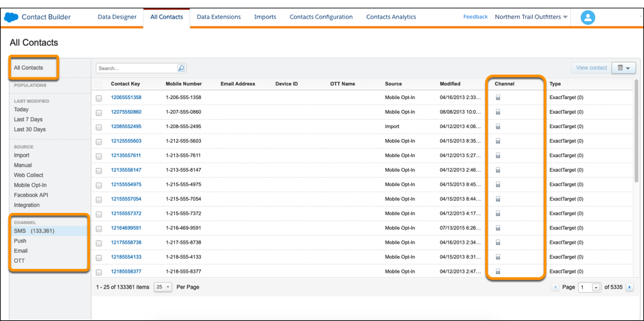Open the Data Extensions tab
Viewport: 644px width, 321px height.
coord(219,17)
